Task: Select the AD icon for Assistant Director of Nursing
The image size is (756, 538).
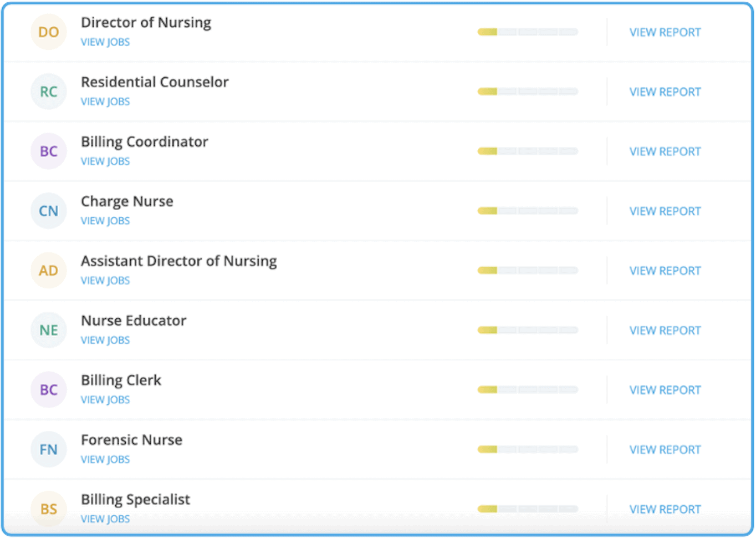Action: coord(49,270)
